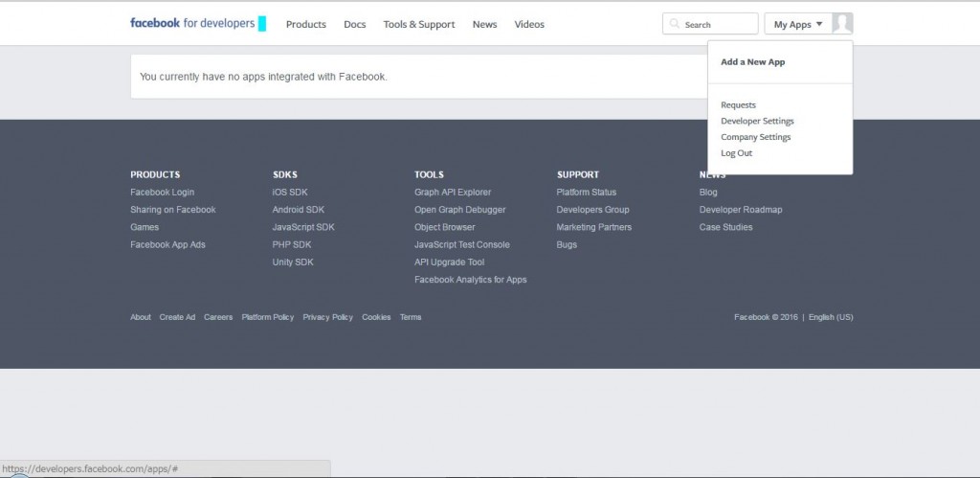Open the Docs menu
980x478 pixels.
354,24
